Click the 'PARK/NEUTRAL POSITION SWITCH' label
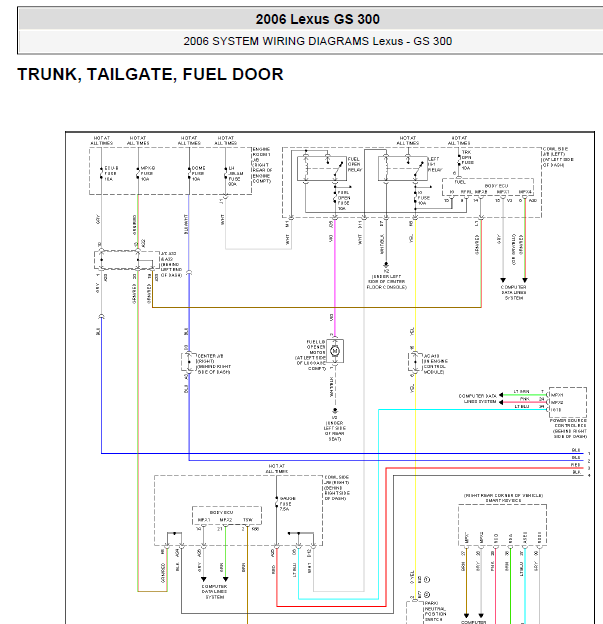Viewport: 603px width, 624px height. pyautogui.click(x=435, y=612)
